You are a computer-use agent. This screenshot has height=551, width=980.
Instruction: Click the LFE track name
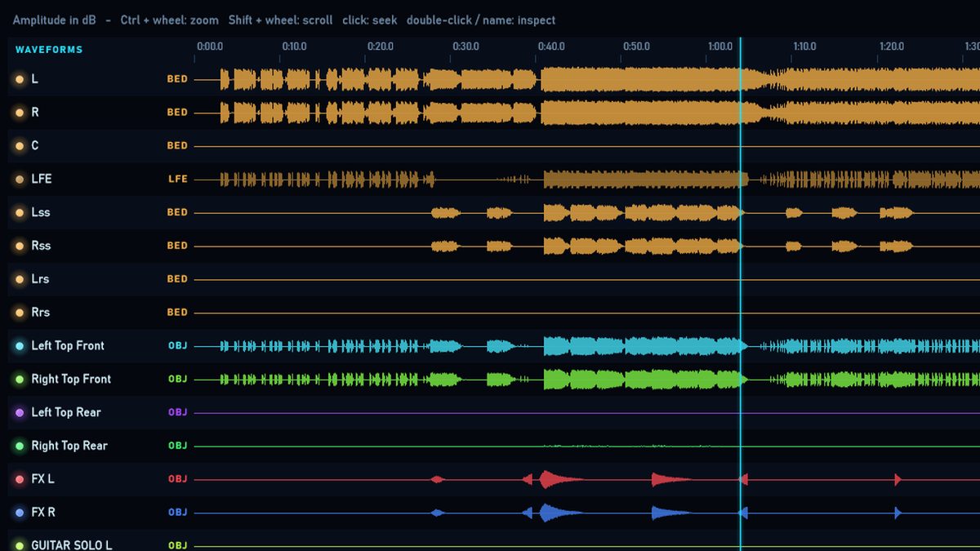click(x=42, y=179)
